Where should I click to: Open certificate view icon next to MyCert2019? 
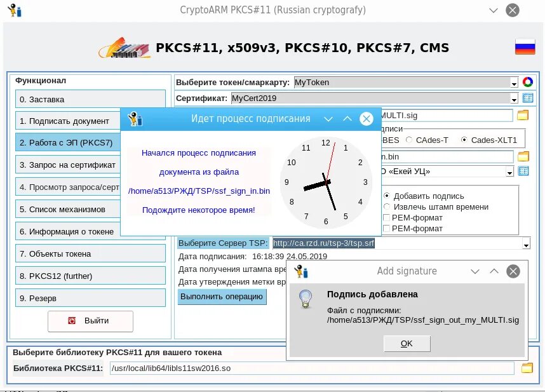528,98
